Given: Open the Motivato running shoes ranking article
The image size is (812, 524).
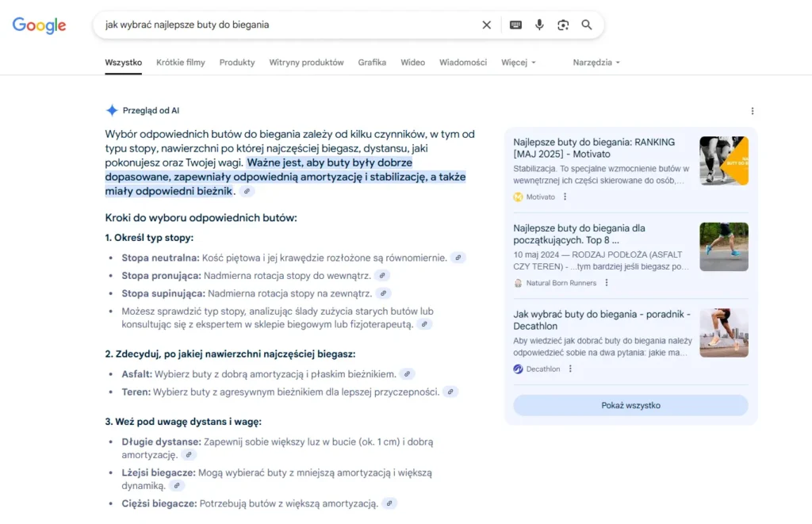Looking at the screenshot, I should [x=594, y=147].
